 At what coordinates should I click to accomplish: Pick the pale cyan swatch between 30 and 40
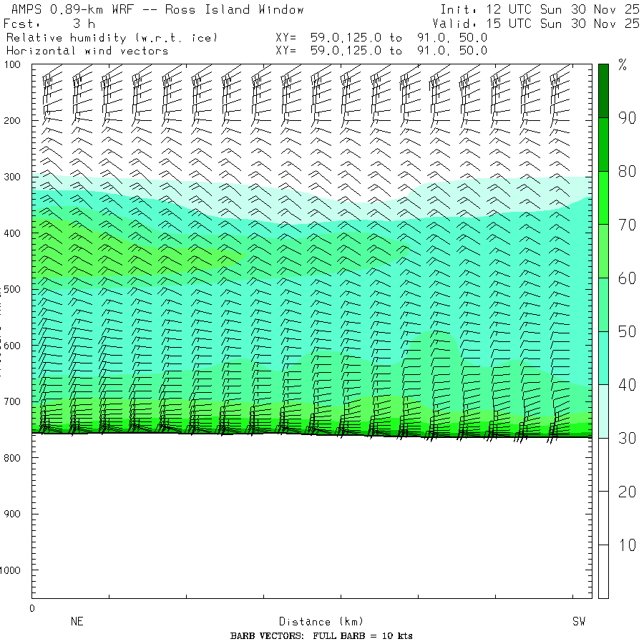tap(603, 411)
